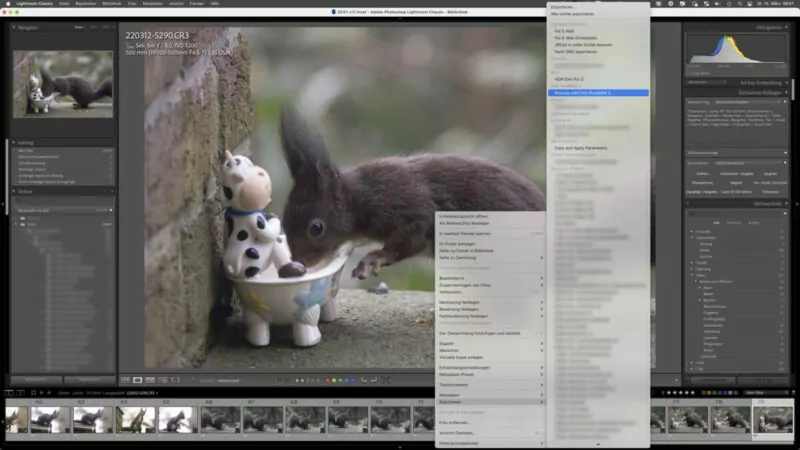This screenshot has width=800, height=450.
Task: Switch to Compare view in toolbar
Action: (x=150, y=380)
